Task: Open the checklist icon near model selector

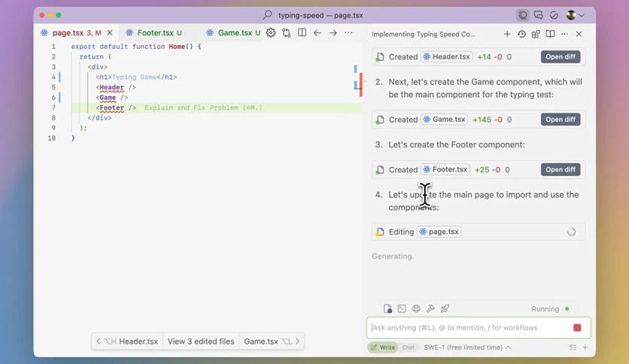Action: click(573, 347)
